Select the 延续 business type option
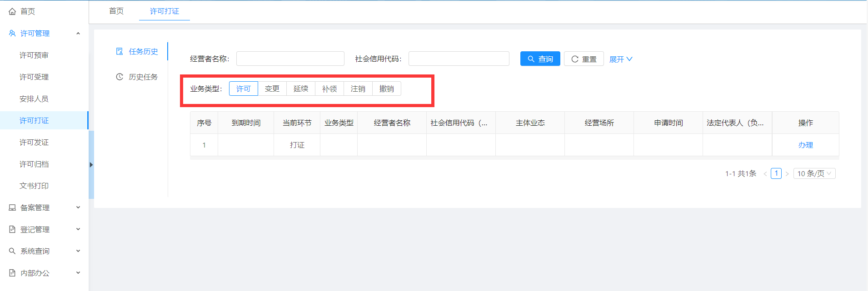Image resolution: width=868 pixels, height=291 pixels. pyautogui.click(x=301, y=89)
